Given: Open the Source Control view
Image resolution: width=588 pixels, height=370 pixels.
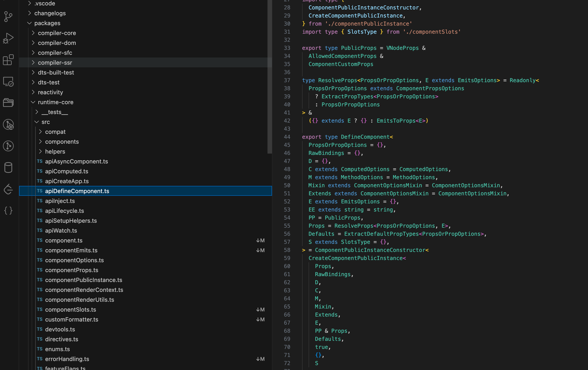Looking at the screenshot, I should tap(9, 17).
